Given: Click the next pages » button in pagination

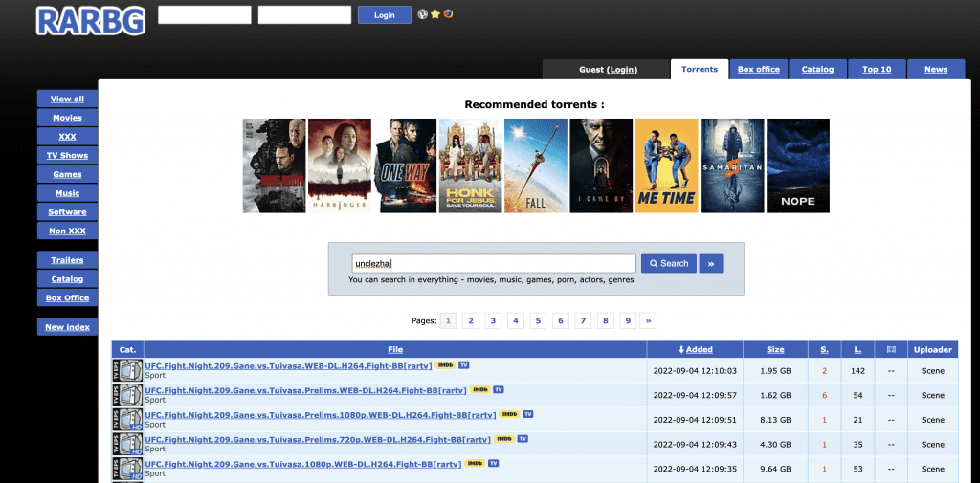Looking at the screenshot, I should [x=649, y=321].
